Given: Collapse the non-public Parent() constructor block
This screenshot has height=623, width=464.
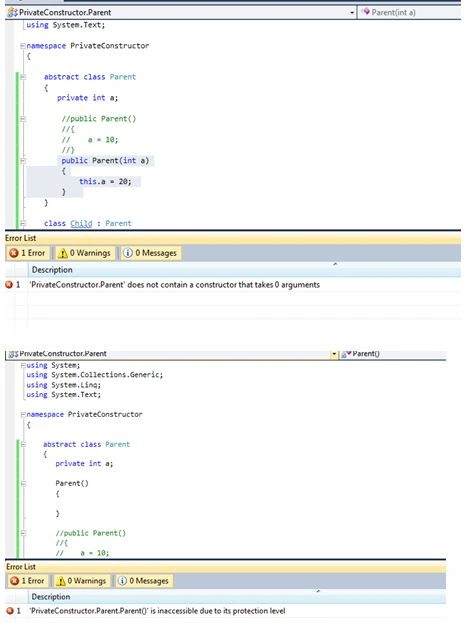Looking at the screenshot, I should pos(23,484).
